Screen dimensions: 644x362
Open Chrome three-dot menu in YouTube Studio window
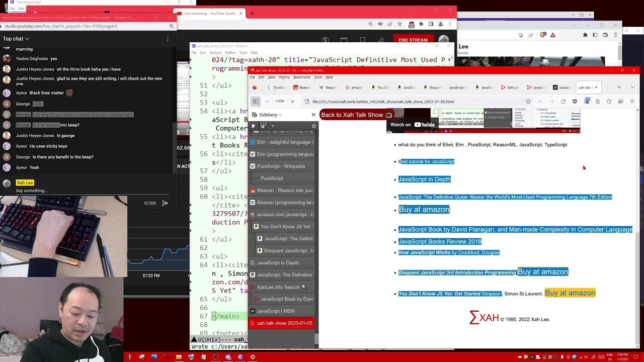pos(450,24)
